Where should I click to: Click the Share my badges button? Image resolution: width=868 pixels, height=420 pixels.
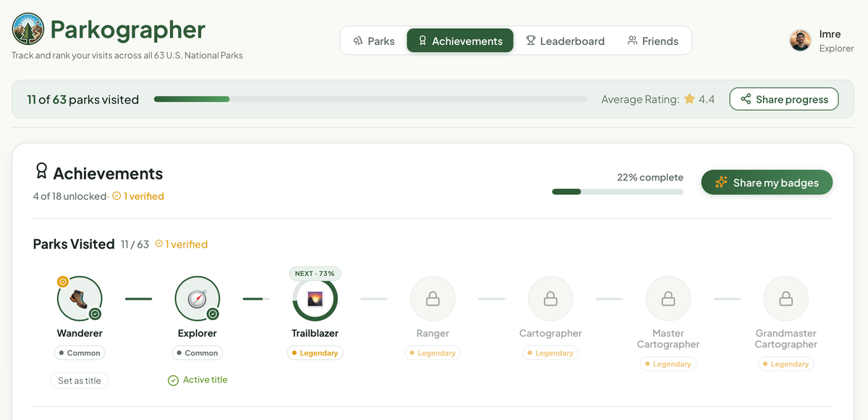(767, 182)
